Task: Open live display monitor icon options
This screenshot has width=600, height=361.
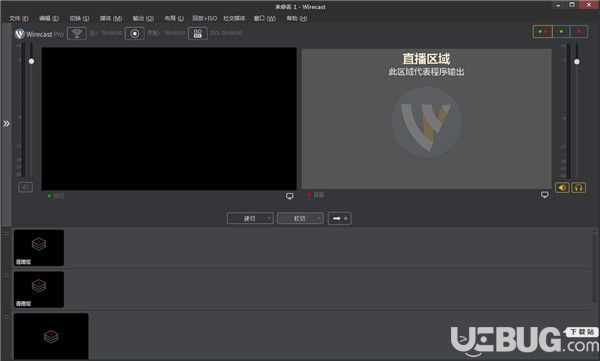Action: (545, 195)
